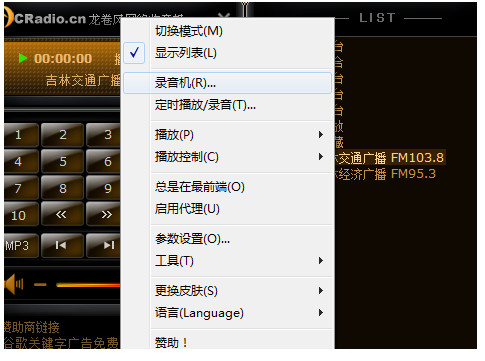Toggle 显示列表(L) checked menu item
Image resolution: width=485 pixels, height=361 pixels.
228,53
